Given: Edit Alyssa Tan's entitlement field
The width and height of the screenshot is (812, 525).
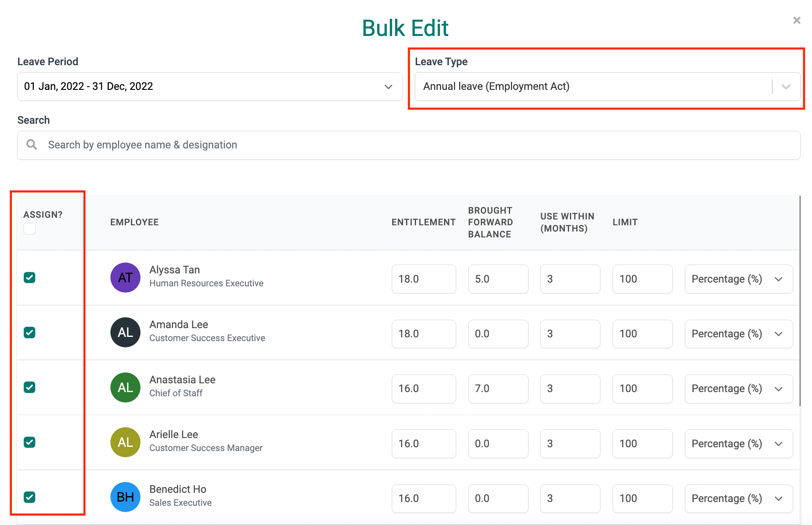Looking at the screenshot, I should 423,279.
